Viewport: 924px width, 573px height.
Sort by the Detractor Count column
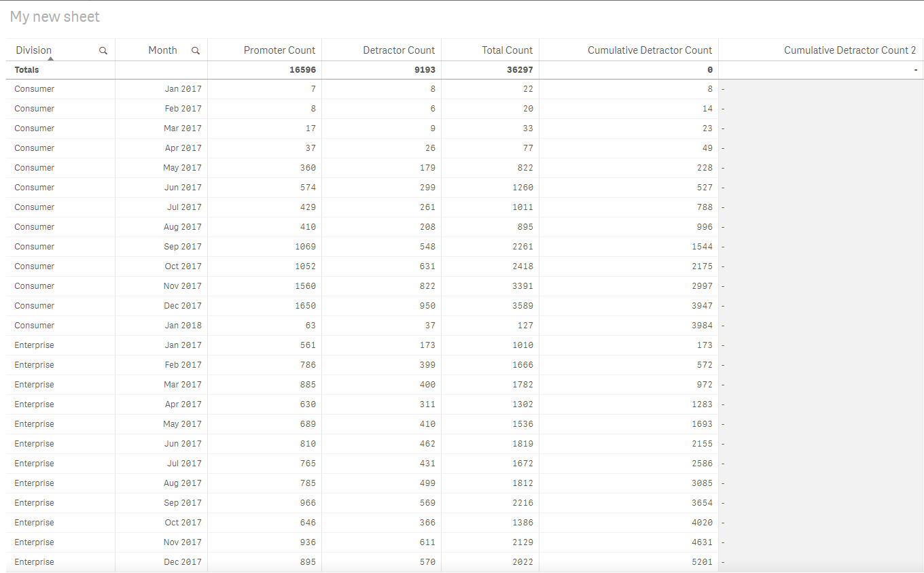tap(399, 50)
